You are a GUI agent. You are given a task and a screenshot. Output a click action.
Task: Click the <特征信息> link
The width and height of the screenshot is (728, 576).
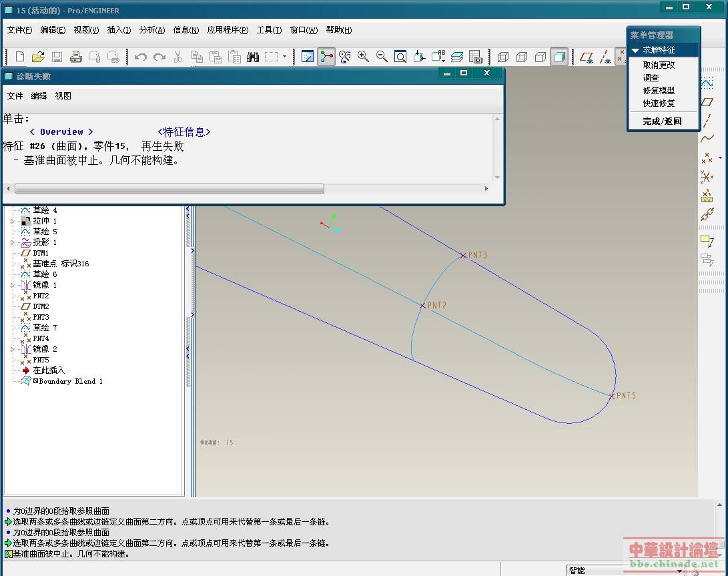[184, 132]
